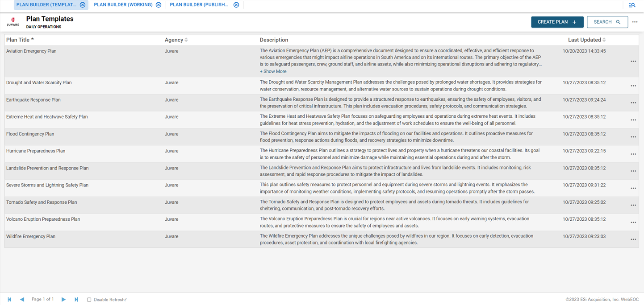Open the filtered search icon in the top bar
Screen dimensions: 644x305
tap(632, 5)
